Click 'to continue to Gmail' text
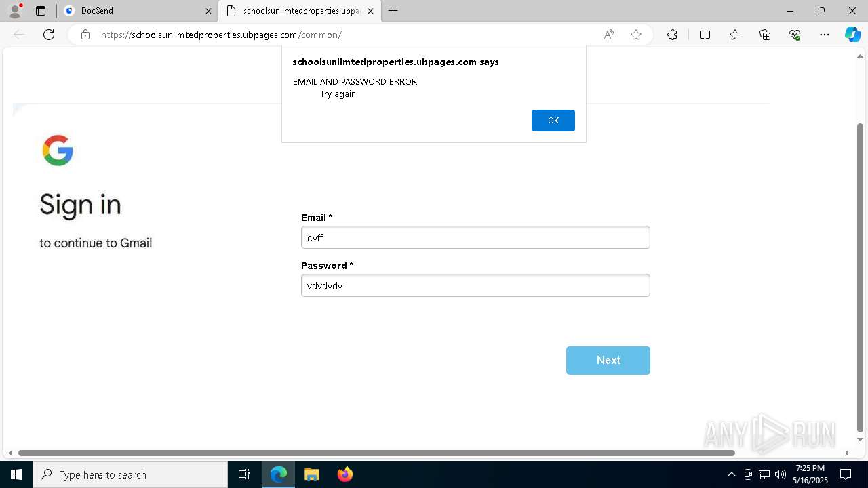 [96, 243]
